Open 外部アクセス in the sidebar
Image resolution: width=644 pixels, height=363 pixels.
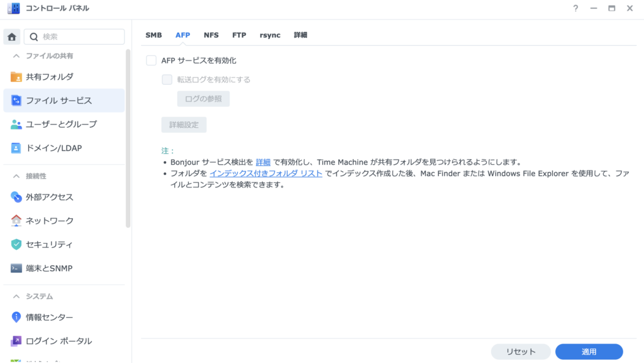64,197
